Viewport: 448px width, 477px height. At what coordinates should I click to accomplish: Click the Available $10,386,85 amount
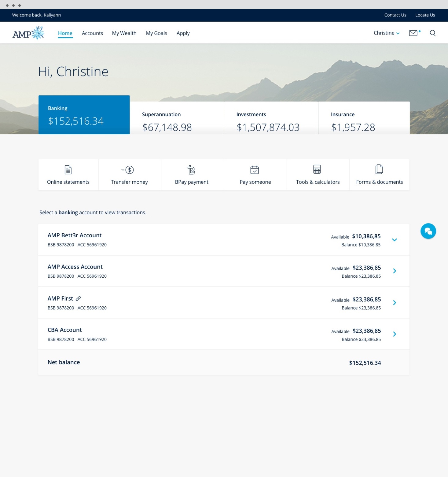pyautogui.click(x=366, y=236)
